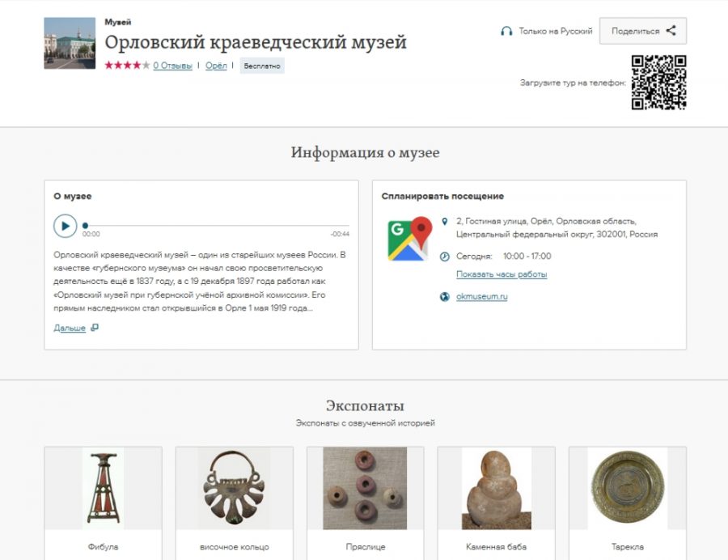Open the Google Maps location icon
The width and height of the screenshot is (728, 560).
coord(409,239)
